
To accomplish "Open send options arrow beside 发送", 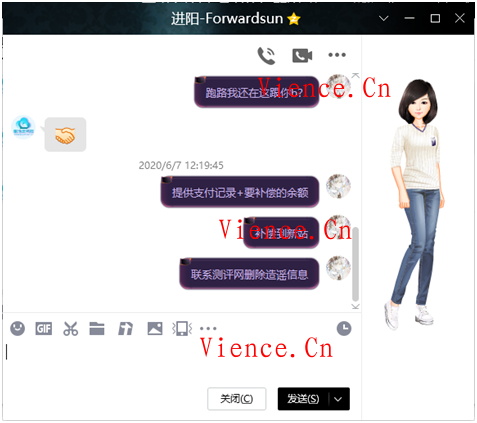I will (x=338, y=399).
